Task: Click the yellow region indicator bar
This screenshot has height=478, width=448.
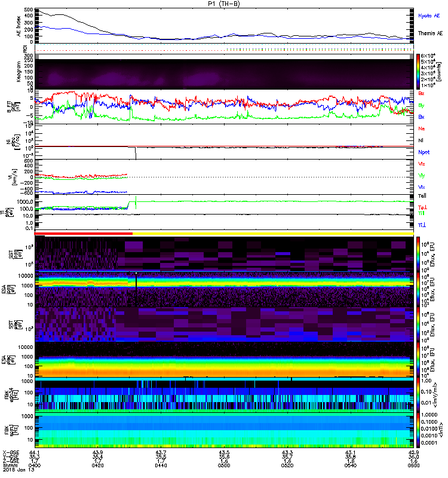Action: click(274, 234)
